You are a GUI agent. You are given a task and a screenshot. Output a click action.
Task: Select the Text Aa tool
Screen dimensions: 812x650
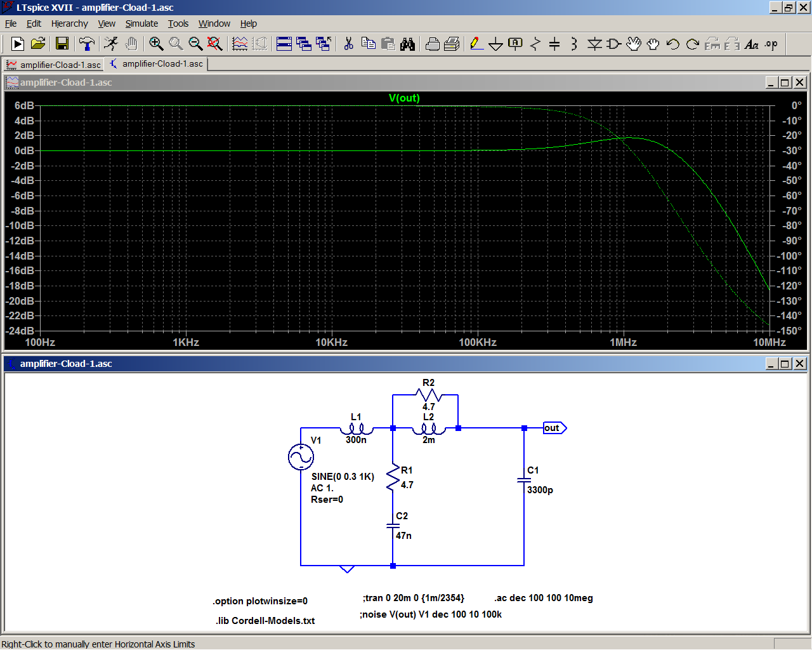752,44
